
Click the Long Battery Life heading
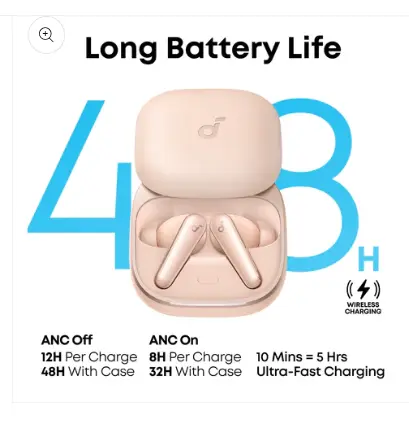pyautogui.click(x=213, y=48)
